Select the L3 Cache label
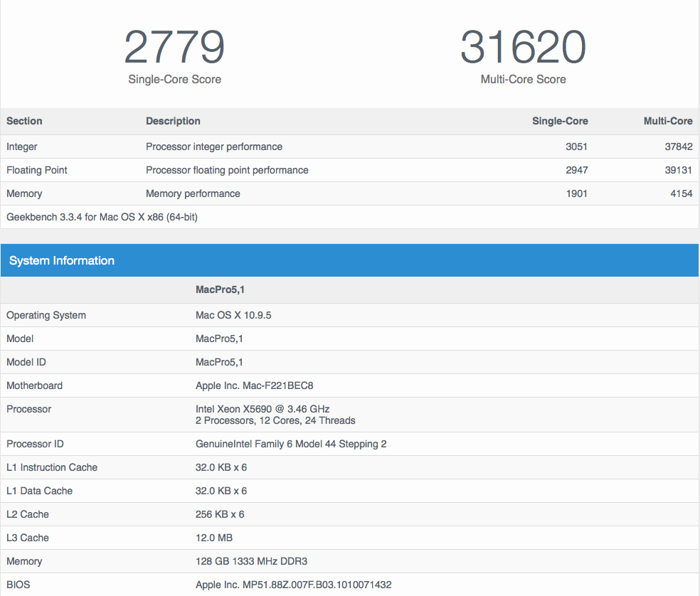700x596 pixels. (27, 538)
